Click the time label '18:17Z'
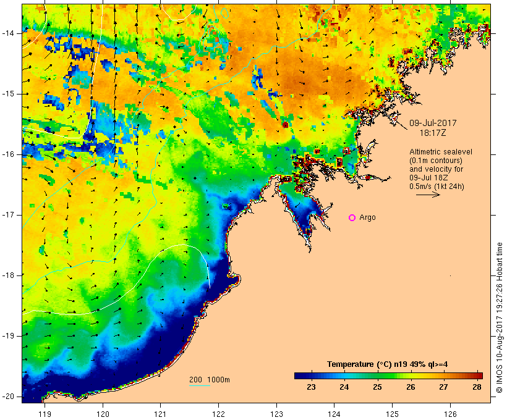 (x=433, y=133)
